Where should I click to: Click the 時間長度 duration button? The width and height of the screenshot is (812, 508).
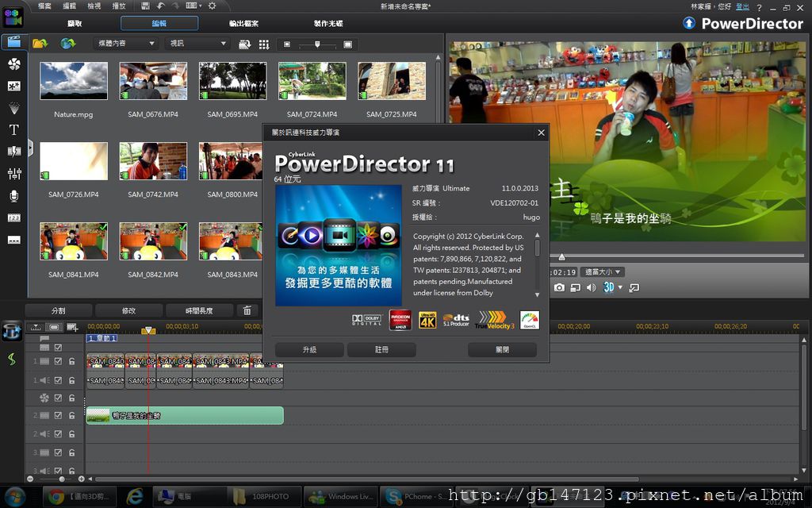coord(199,310)
